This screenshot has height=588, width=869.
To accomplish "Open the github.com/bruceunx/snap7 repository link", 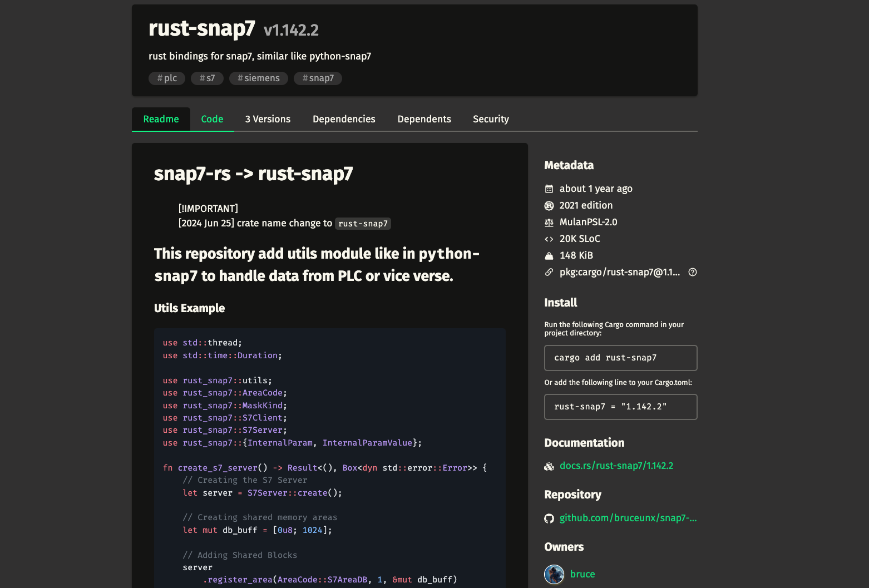I will pos(628,518).
